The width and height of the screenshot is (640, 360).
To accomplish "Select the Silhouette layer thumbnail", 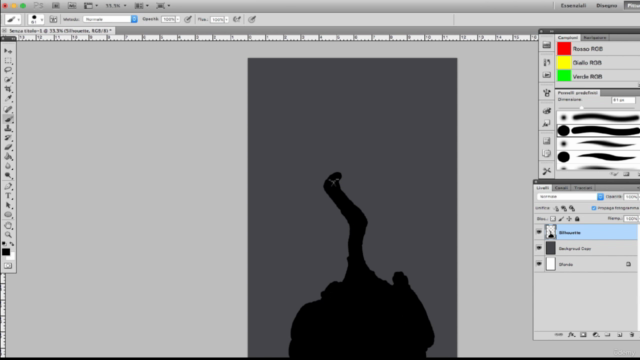I will tap(551, 232).
